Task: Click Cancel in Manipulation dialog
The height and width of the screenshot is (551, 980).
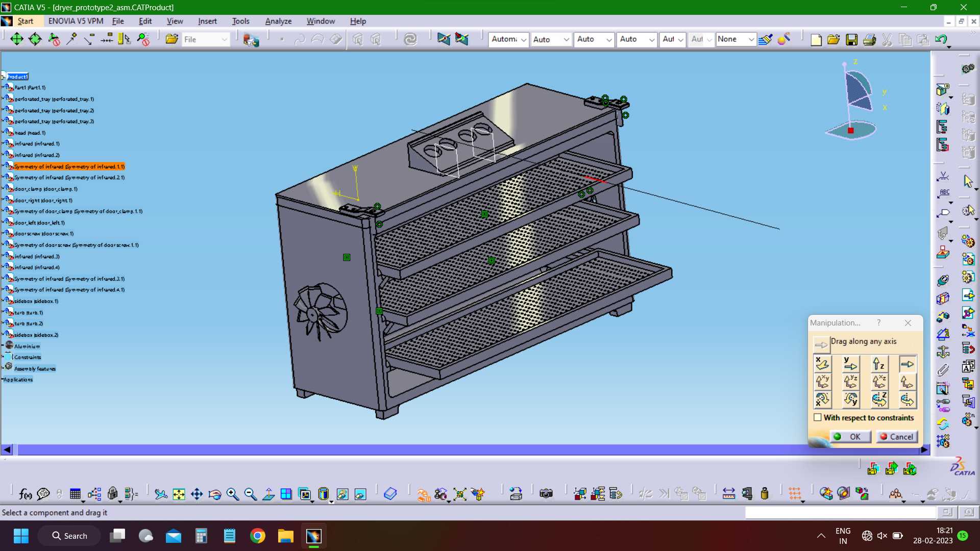Action: (x=897, y=437)
